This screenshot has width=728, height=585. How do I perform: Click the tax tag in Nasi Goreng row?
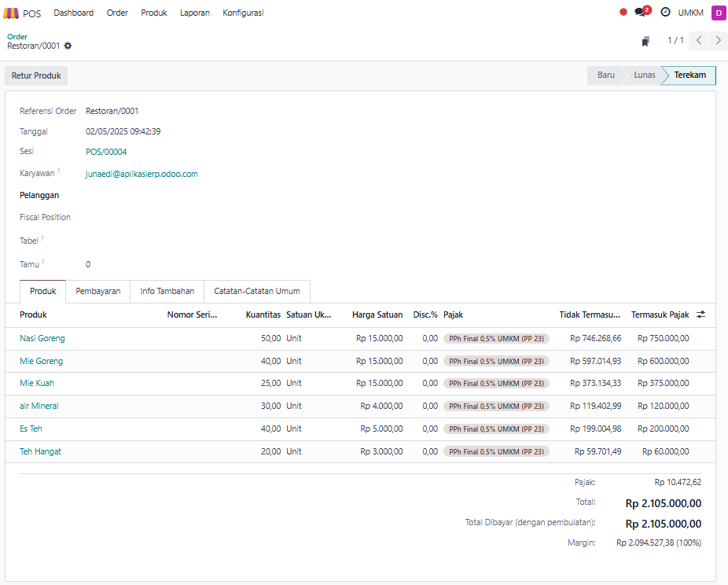[x=496, y=339]
